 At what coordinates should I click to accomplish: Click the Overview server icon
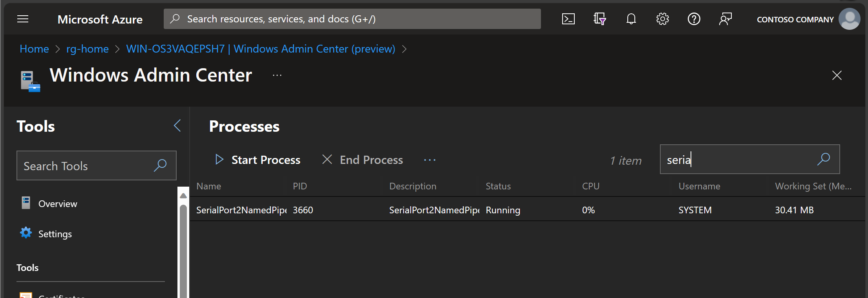[26, 203]
